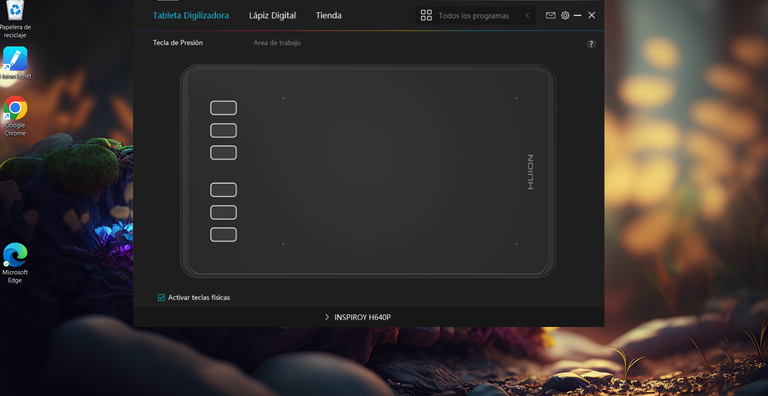Image resolution: width=768 pixels, height=396 pixels.
Task: Select the fifth tablet press key
Action: tap(223, 212)
